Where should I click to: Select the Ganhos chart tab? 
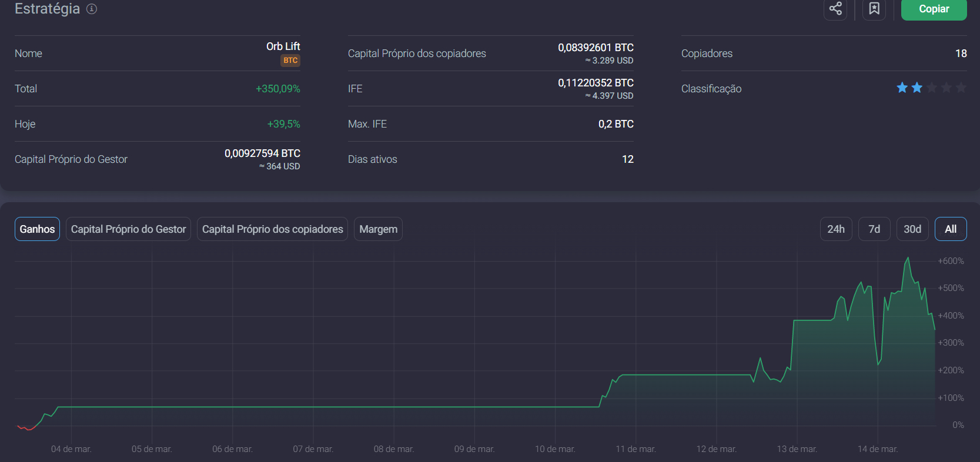coord(37,229)
